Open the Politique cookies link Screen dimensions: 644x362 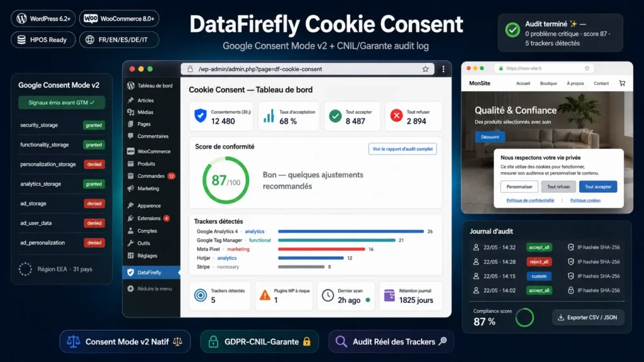point(586,200)
